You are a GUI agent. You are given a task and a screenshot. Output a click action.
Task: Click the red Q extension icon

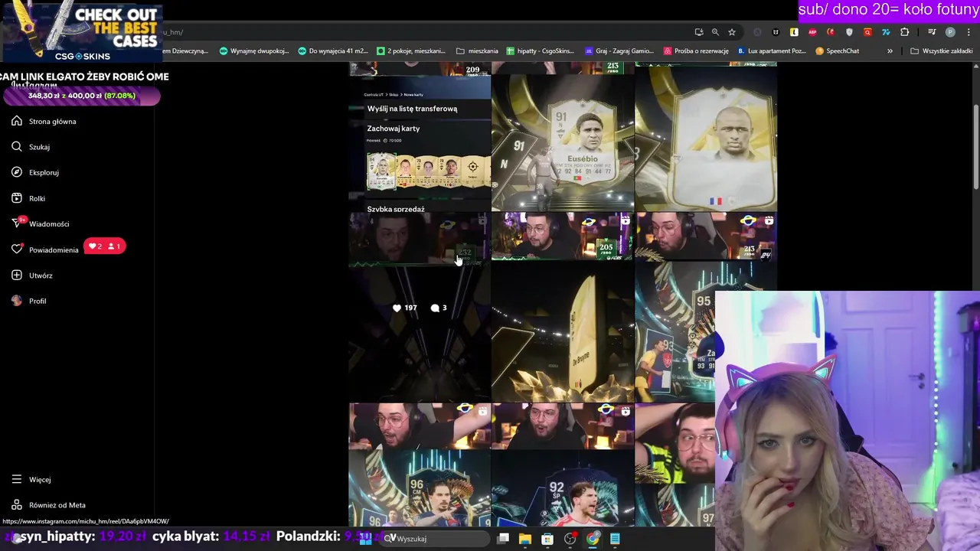pyautogui.click(x=867, y=32)
